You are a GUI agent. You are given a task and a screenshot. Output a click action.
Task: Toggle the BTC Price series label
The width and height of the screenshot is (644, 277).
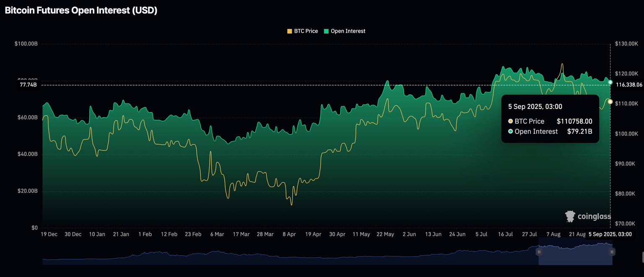pos(306,31)
